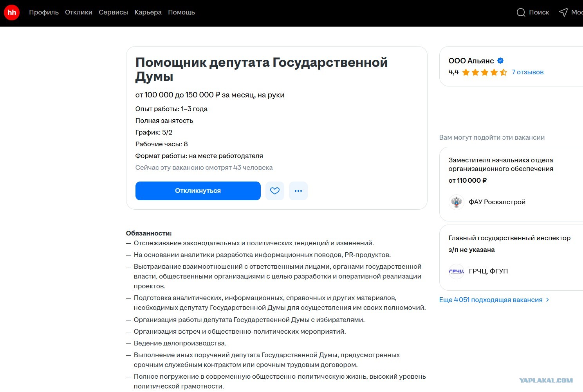Click the location arrow icon
The width and height of the screenshot is (583, 392).
tap(563, 13)
